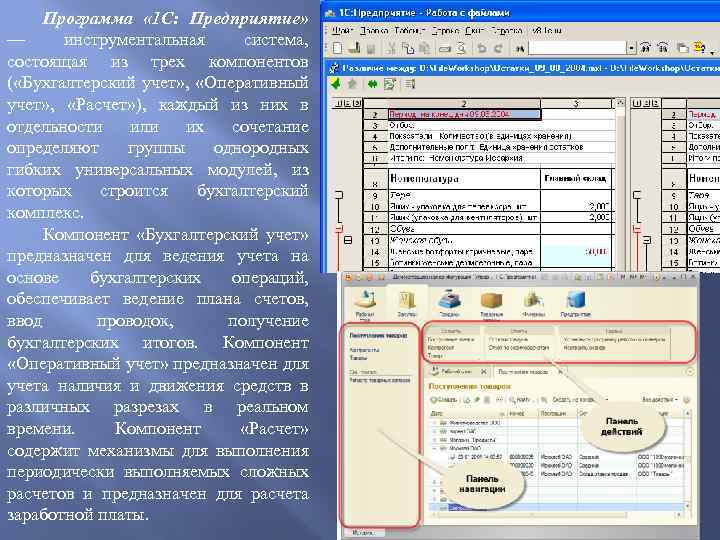Open the Справка menu in the upper window
The width and height of the screenshot is (720, 540).
click(506, 31)
